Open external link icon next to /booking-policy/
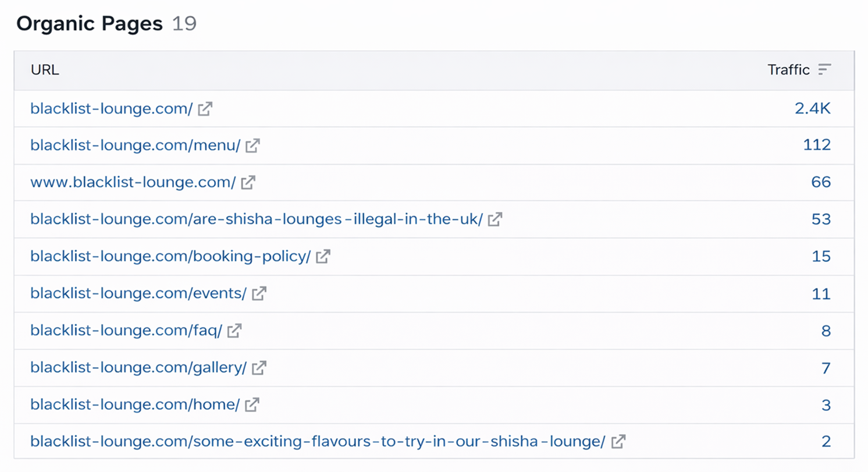Screen dimensions: 868x472 323,257
